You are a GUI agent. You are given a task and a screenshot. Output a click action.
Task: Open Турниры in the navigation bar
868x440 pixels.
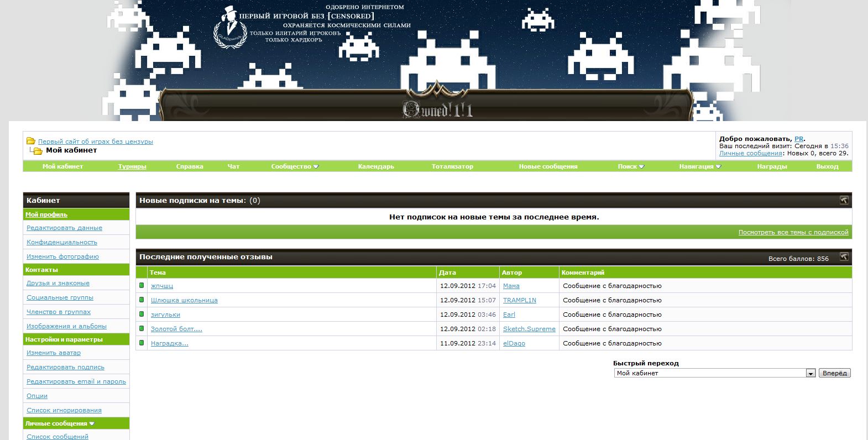132,166
